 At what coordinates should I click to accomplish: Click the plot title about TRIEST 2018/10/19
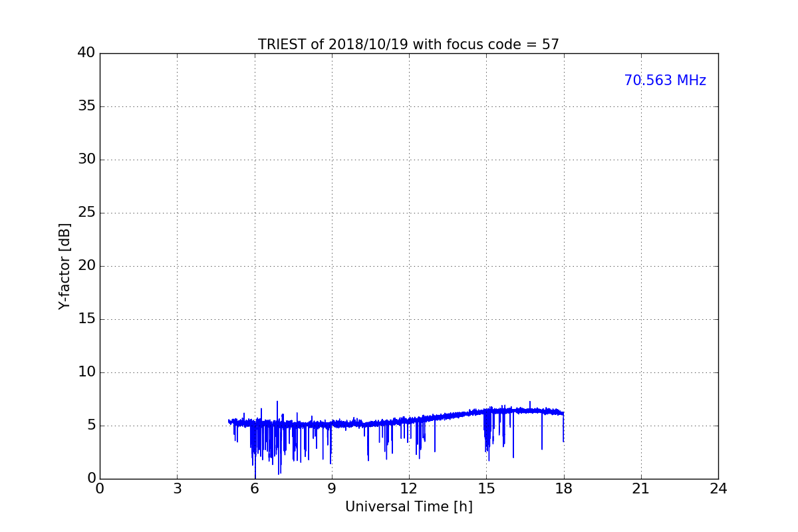(408, 45)
